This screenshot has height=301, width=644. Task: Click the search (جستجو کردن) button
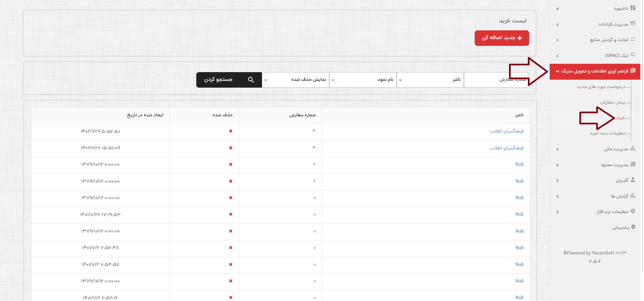point(229,80)
